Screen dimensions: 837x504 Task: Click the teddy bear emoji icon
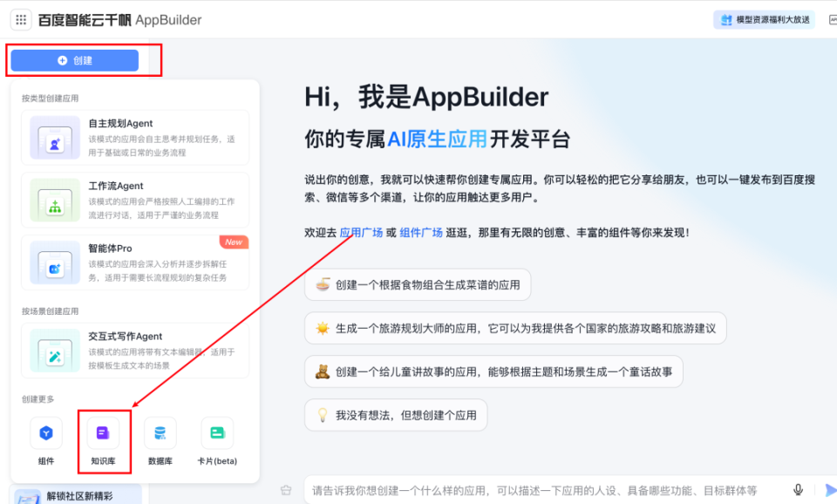point(323,371)
